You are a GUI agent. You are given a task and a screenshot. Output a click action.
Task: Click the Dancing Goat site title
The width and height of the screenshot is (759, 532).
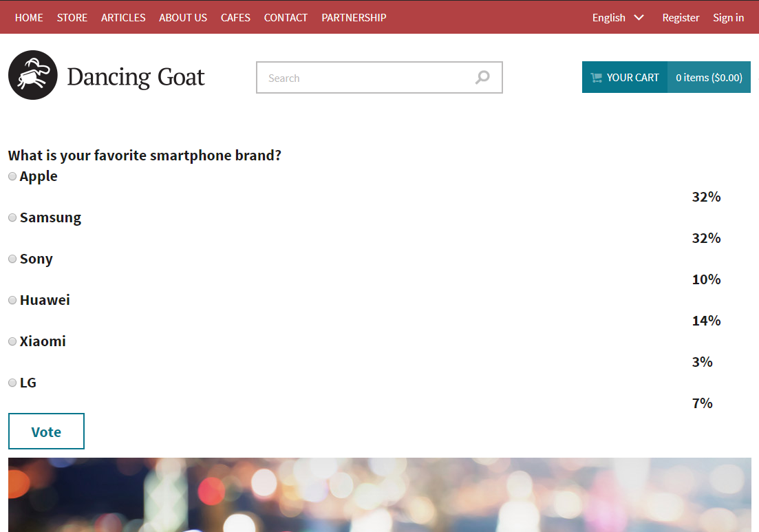[x=136, y=76]
